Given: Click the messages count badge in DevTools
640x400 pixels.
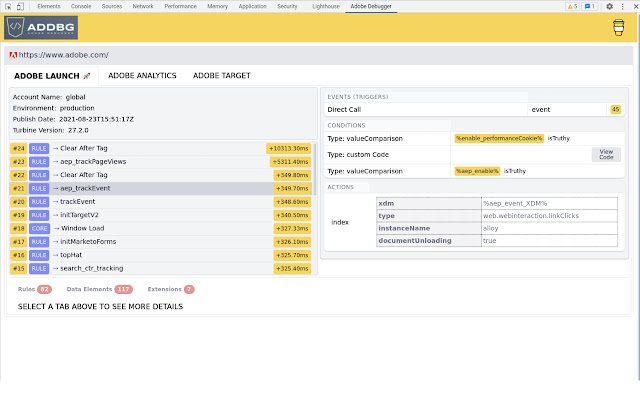Looking at the screenshot, I should pos(590,6).
